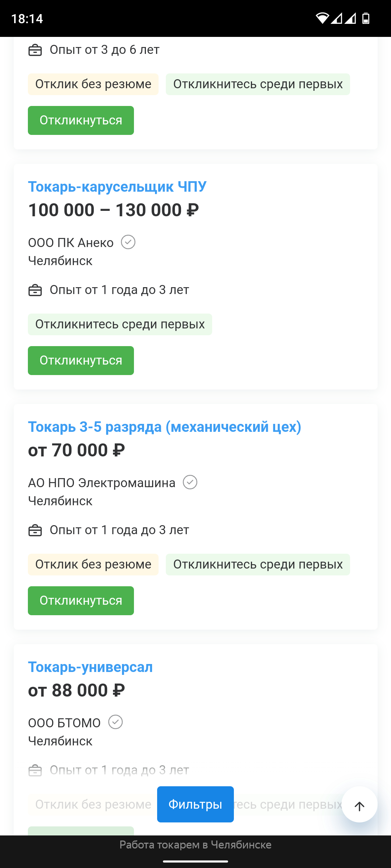Tap verified checkmark next to ООО ПК Анеко
The height and width of the screenshot is (868, 391).
tap(128, 242)
